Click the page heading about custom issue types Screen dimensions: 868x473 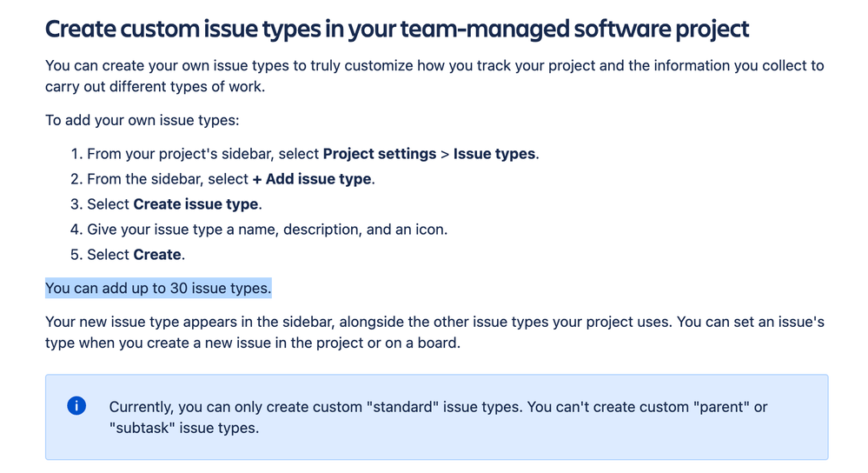[397, 29]
